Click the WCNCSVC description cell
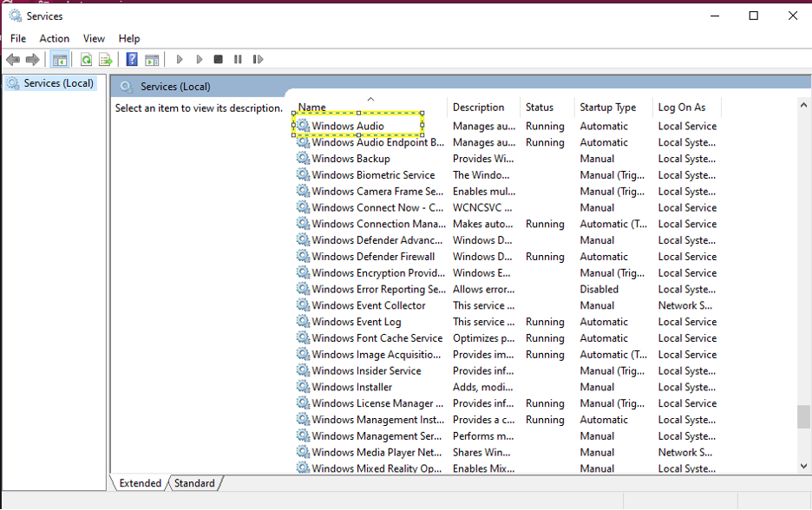The image size is (812, 510). 482,207
